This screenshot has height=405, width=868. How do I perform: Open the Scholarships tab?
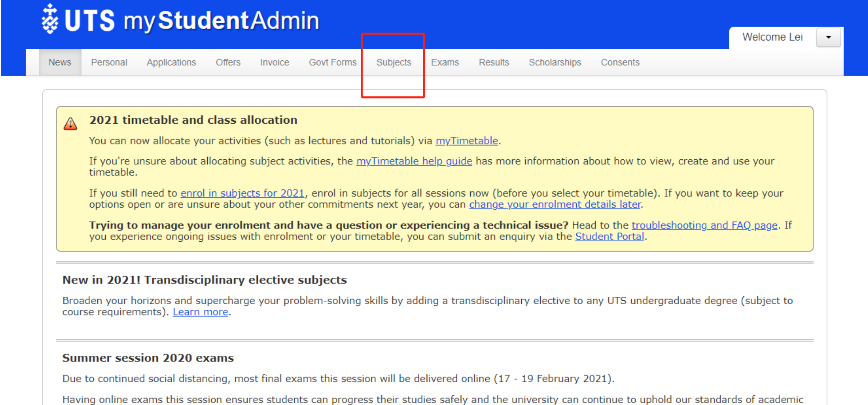555,62
